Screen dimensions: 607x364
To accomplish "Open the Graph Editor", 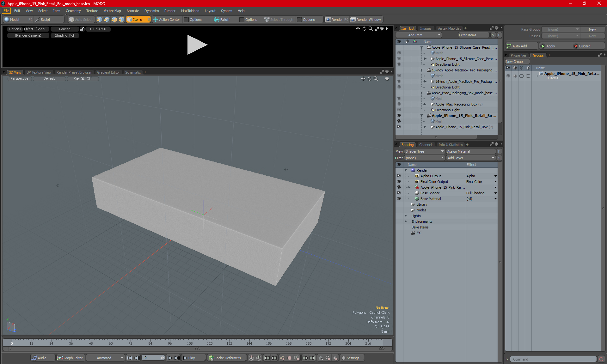I will (x=70, y=358).
